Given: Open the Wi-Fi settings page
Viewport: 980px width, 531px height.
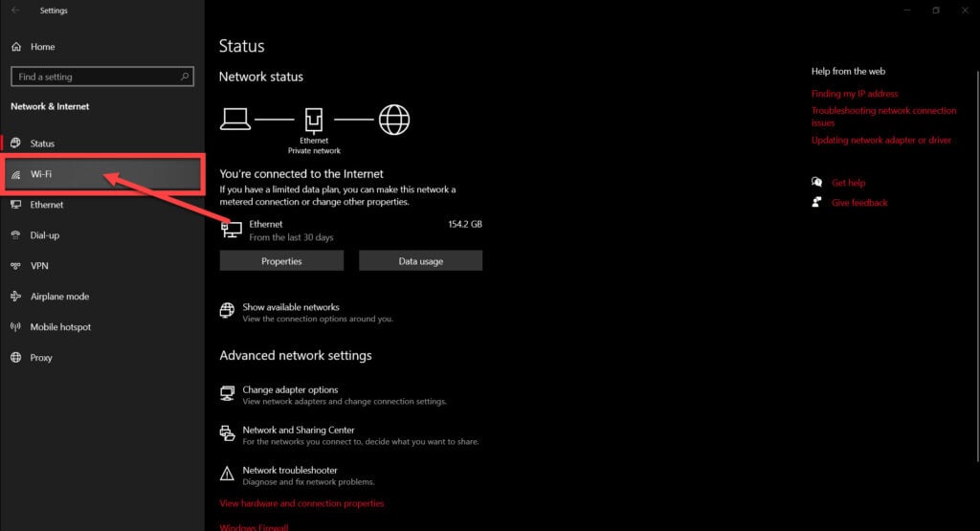Looking at the screenshot, I should [102, 174].
